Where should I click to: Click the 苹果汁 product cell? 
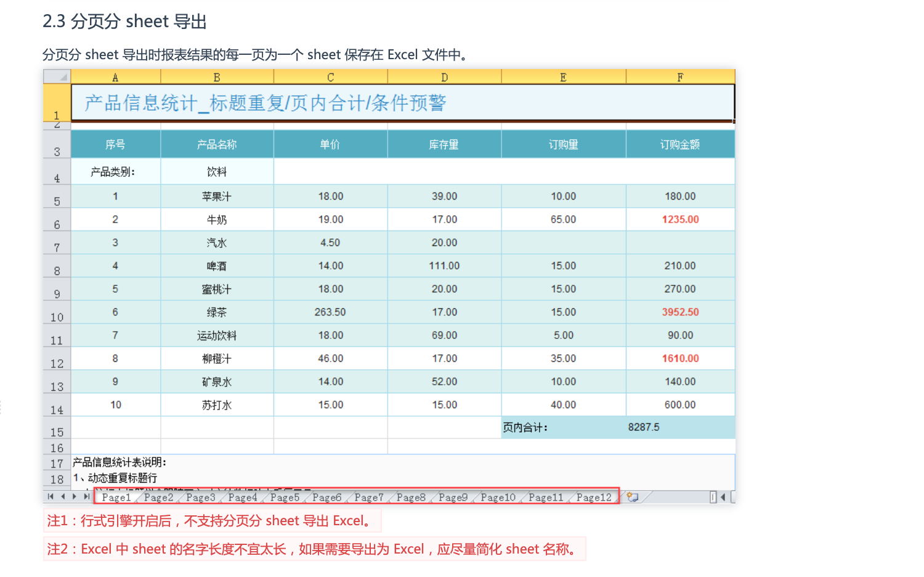point(217,197)
